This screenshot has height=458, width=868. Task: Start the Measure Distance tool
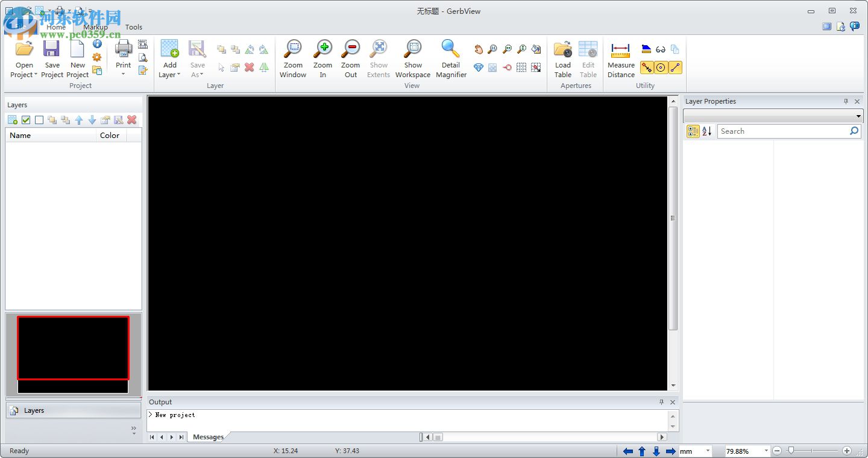621,59
